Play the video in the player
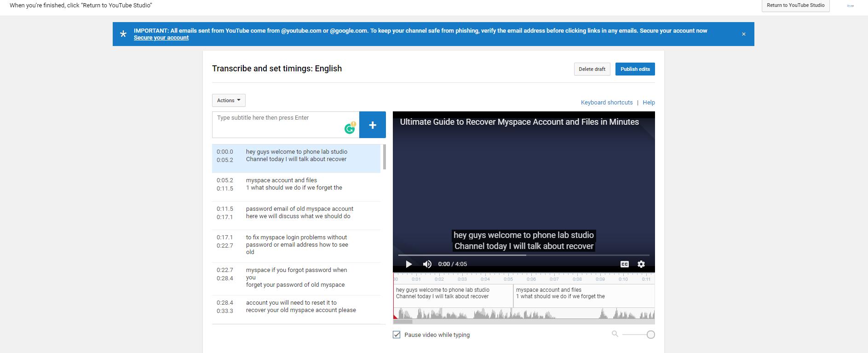 (x=408, y=264)
